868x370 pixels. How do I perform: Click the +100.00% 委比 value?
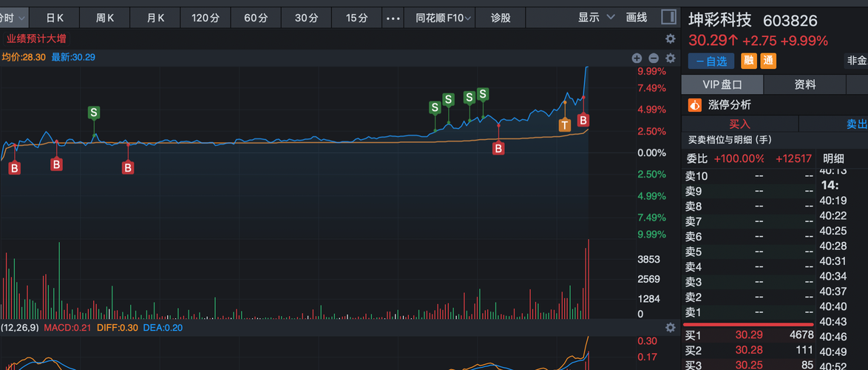(739, 159)
